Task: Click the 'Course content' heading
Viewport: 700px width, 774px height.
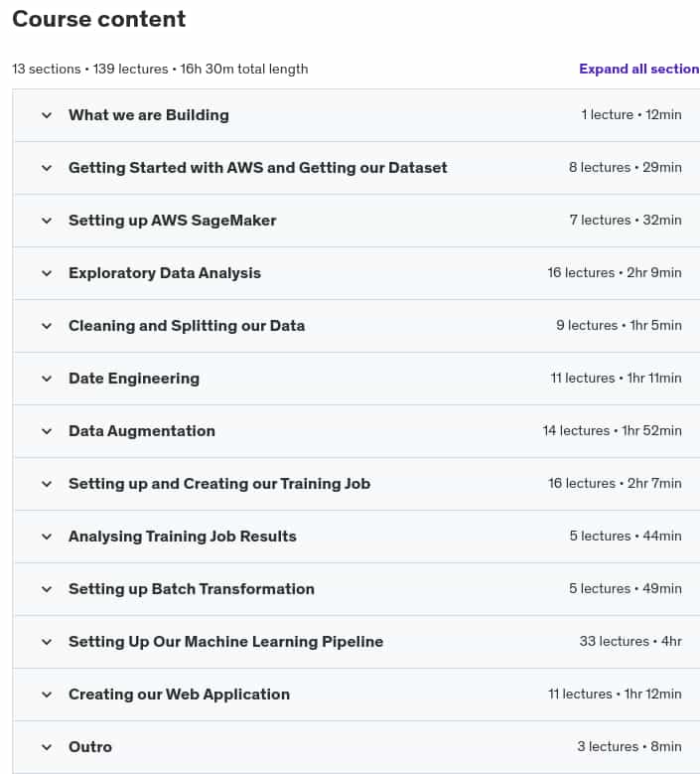Action: (99, 19)
